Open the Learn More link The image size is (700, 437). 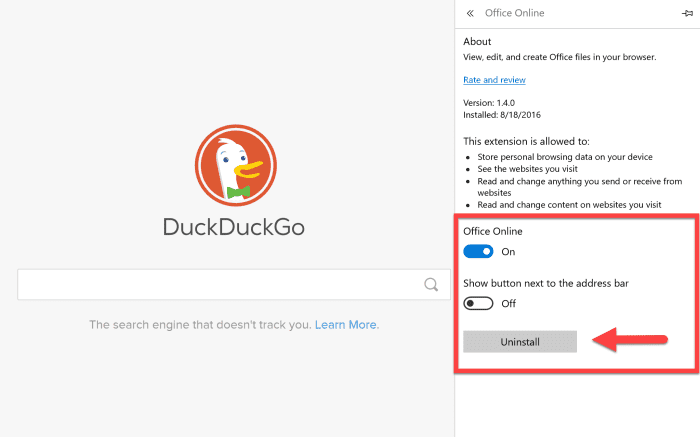pos(346,325)
